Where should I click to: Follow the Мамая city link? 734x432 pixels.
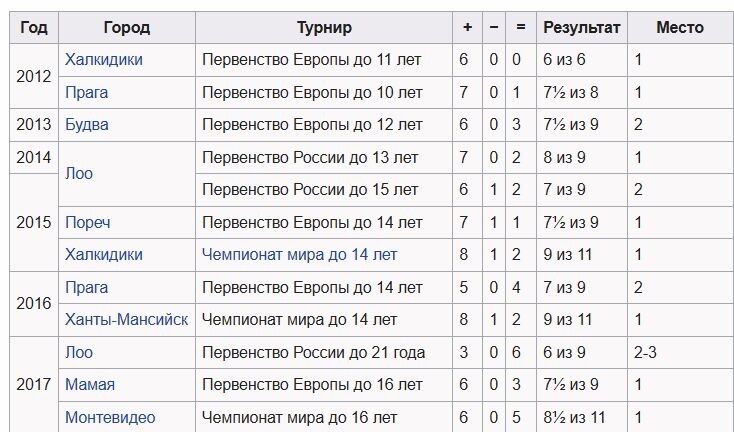(90, 385)
